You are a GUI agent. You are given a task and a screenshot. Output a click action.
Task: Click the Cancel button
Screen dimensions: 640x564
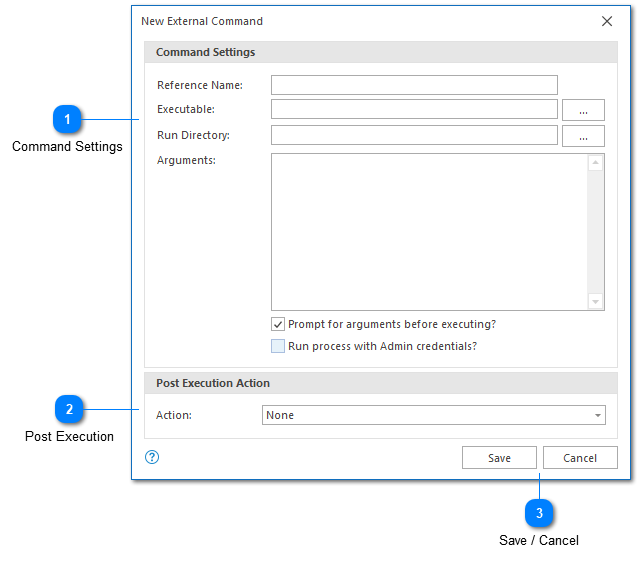(580, 457)
